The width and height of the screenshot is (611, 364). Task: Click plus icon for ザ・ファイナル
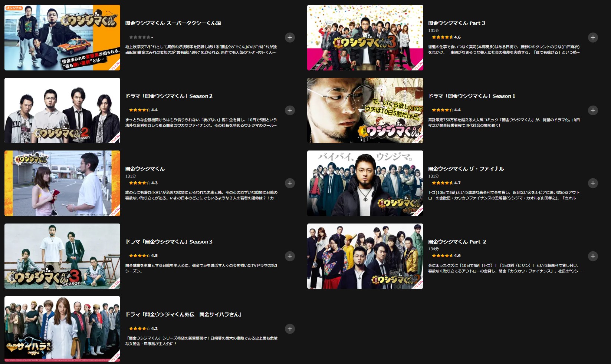pos(593,183)
